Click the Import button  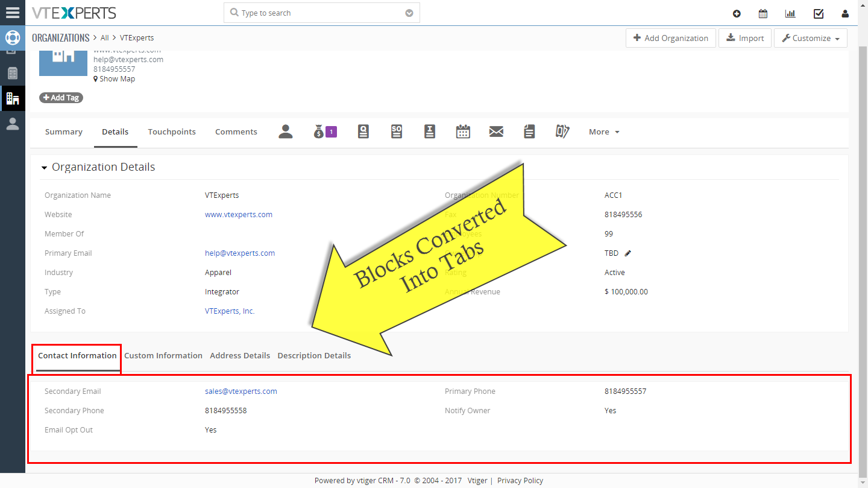745,38
